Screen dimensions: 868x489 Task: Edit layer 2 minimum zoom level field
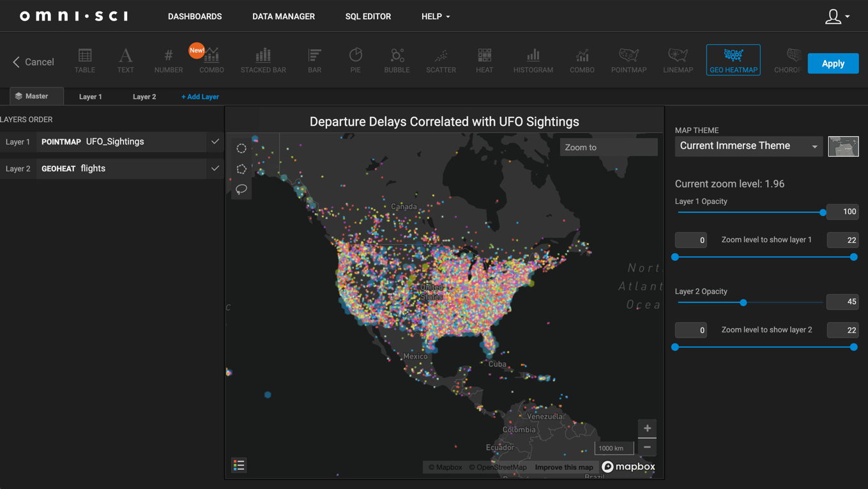coord(690,330)
